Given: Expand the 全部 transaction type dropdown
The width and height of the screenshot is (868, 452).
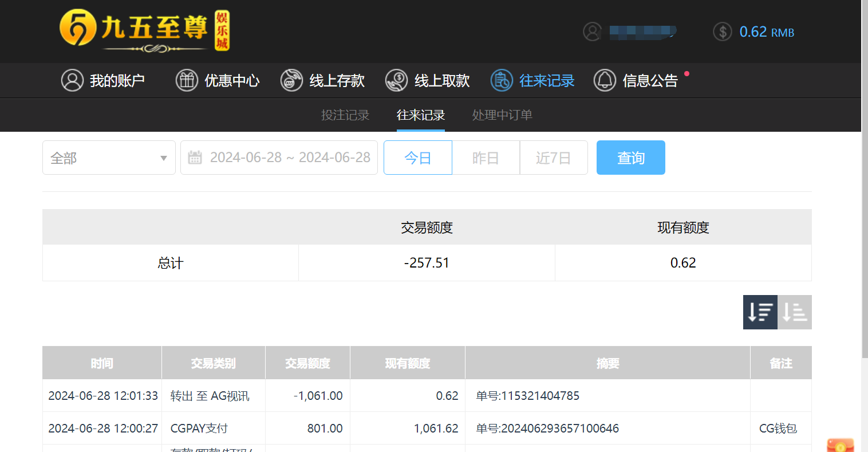Looking at the screenshot, I should pyautogui.click(x=109, y=157).
